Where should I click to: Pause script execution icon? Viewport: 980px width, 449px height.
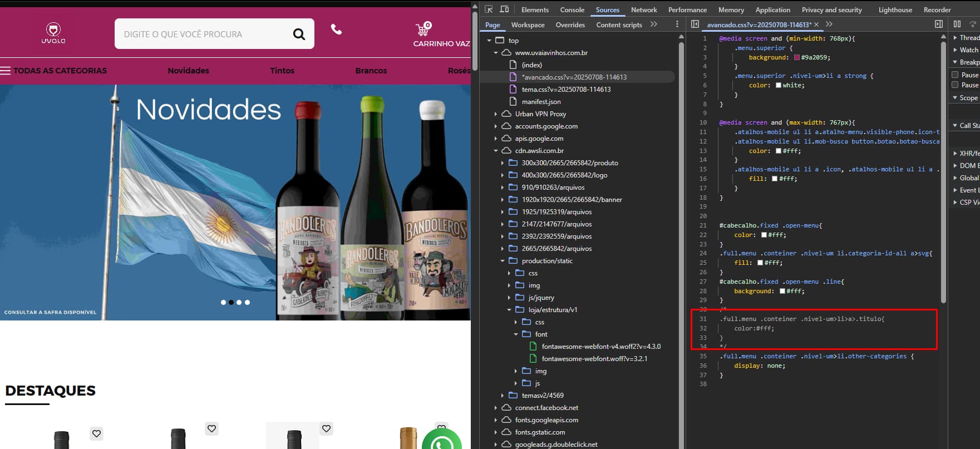(x=957, y=24)
